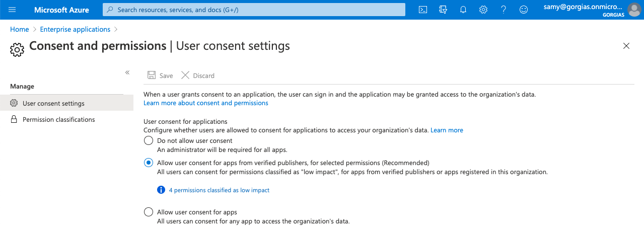Click the search resources, services, docs field
Viewport: 644px width, 233px height.
254,10
